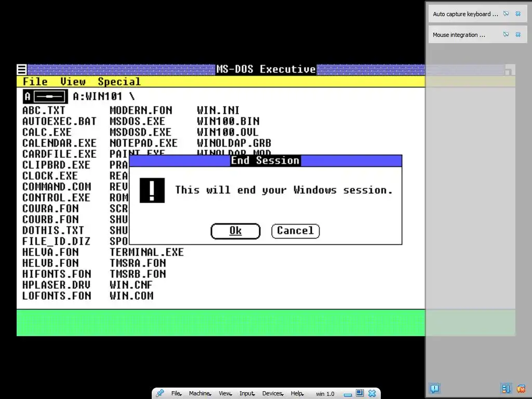532x399 pixels.
Task: Read the Mouse integration notification text
Action: (459, 35)
